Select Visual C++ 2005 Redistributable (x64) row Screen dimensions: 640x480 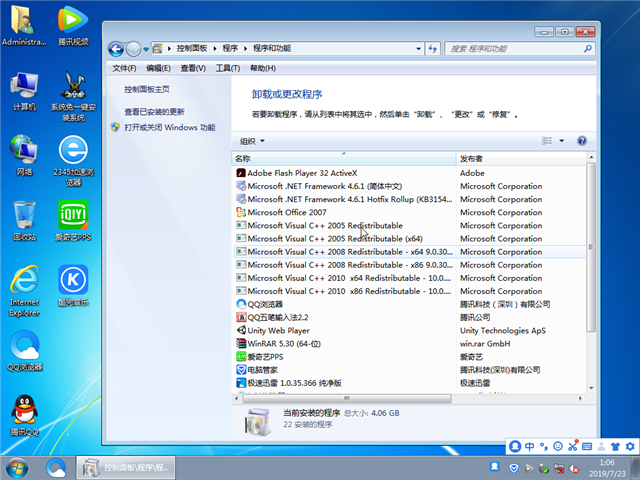(x=409, y=239)
